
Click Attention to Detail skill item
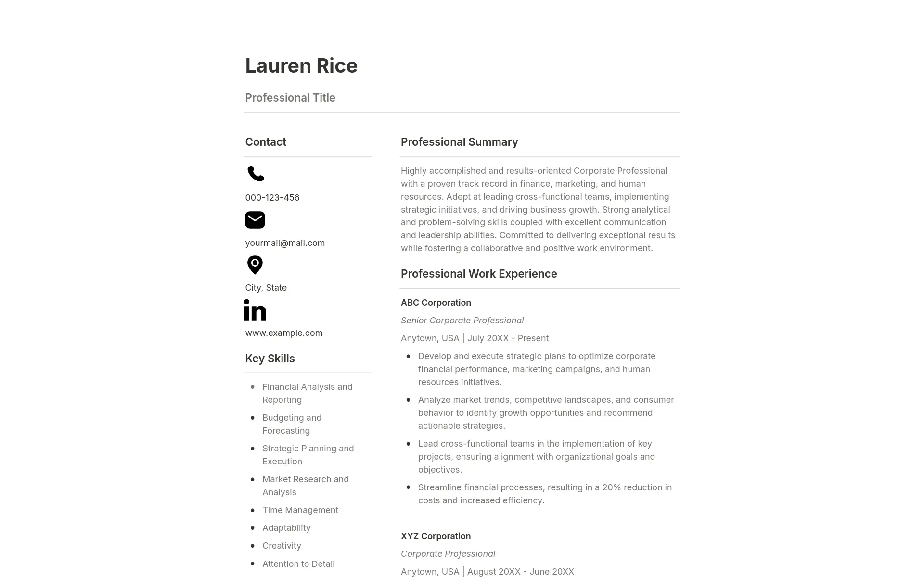coord(298,563)
